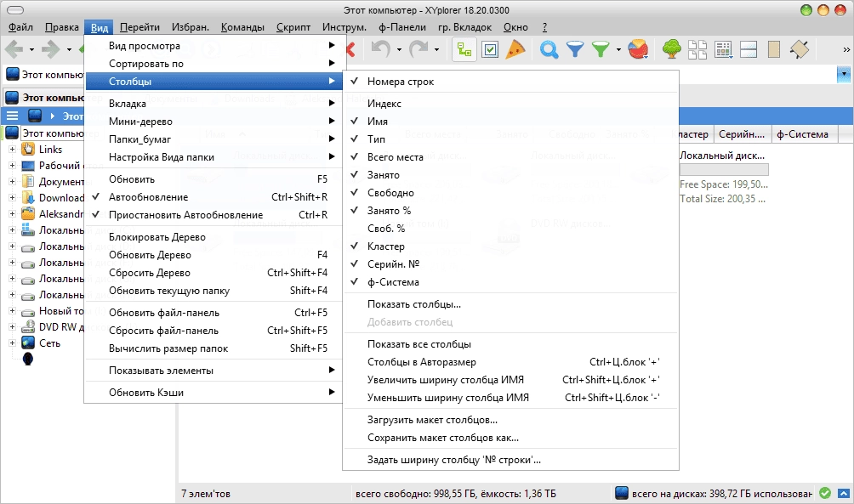Viewport: 854px width, 504px height.
Task: Click the pie chart color icon
Action: [638, 49]
